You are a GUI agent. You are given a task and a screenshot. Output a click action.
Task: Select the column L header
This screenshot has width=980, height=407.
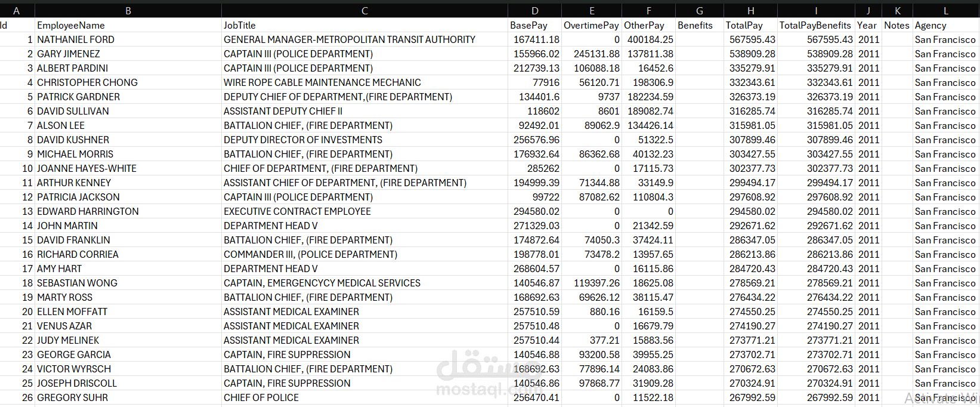coord(946,11)
